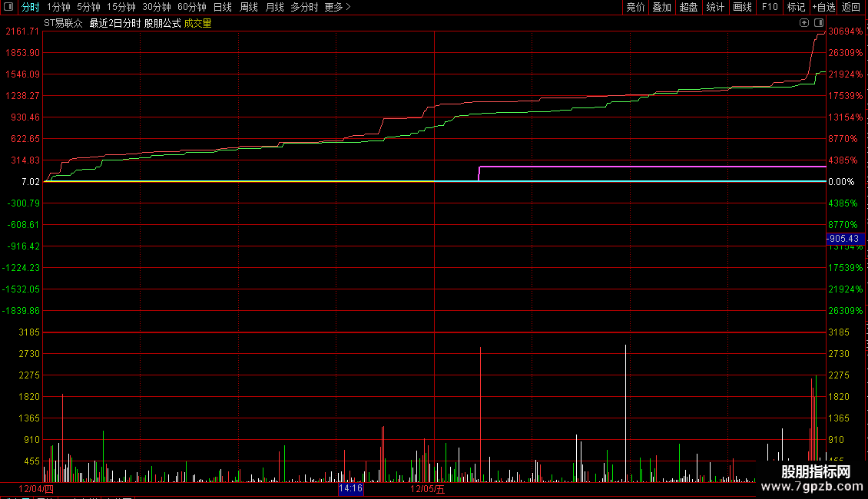Click the 1238.27 left axis label

click(x=23, y=96)
